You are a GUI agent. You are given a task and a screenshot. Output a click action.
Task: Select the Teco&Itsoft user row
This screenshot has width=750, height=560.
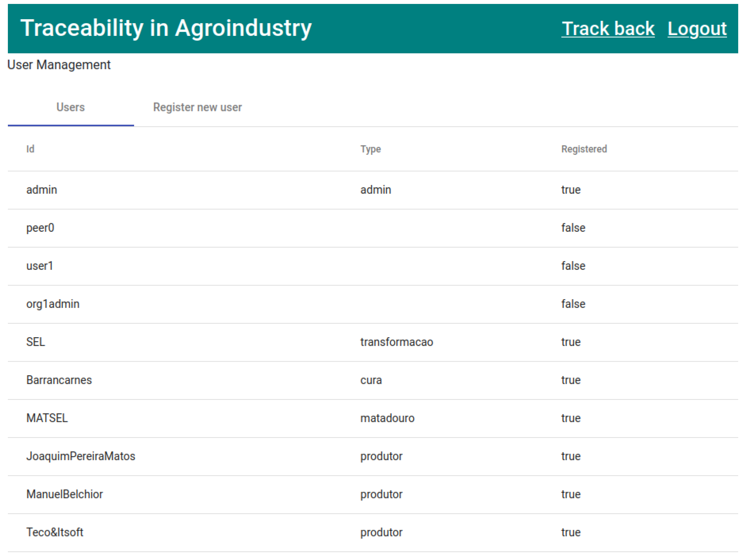[55, 532]
